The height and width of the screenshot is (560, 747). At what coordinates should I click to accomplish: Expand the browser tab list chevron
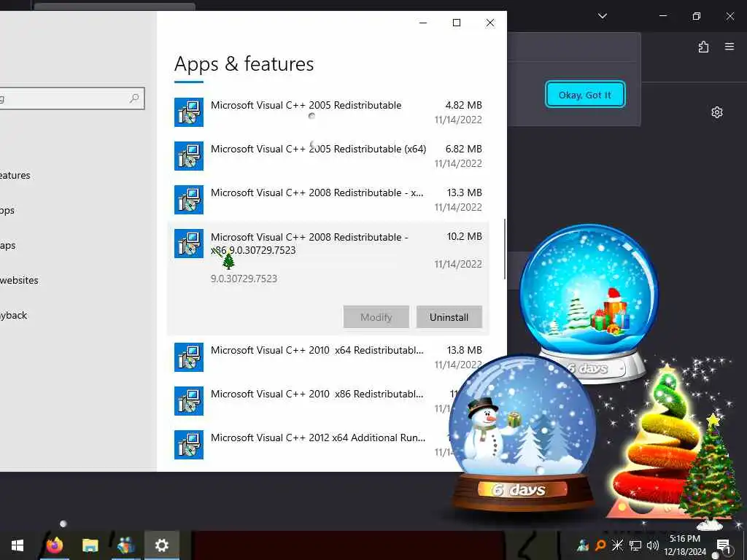coord(602,16)
